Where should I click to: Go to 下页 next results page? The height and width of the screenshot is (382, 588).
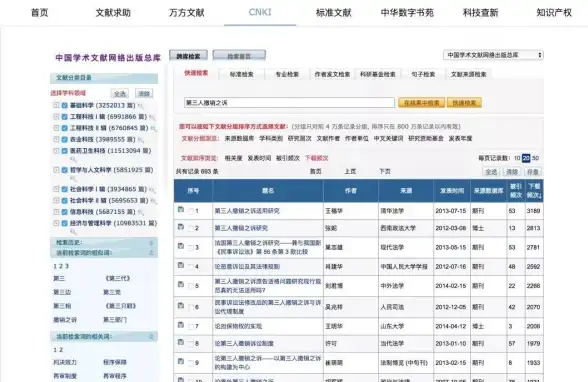[x=384, y=171]
